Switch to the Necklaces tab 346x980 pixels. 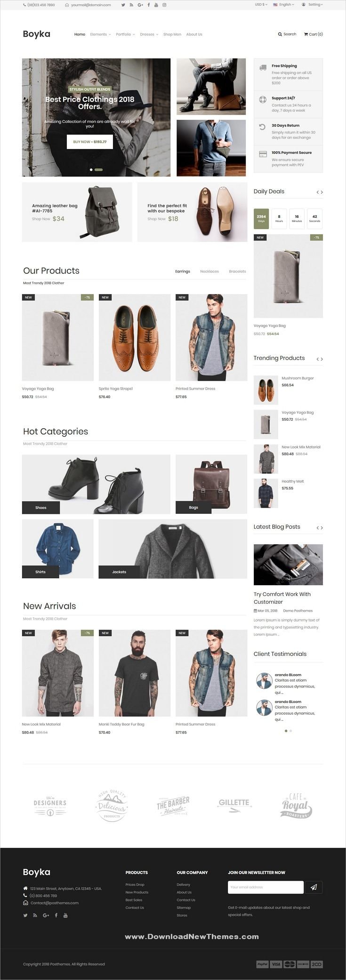(209, 271)
